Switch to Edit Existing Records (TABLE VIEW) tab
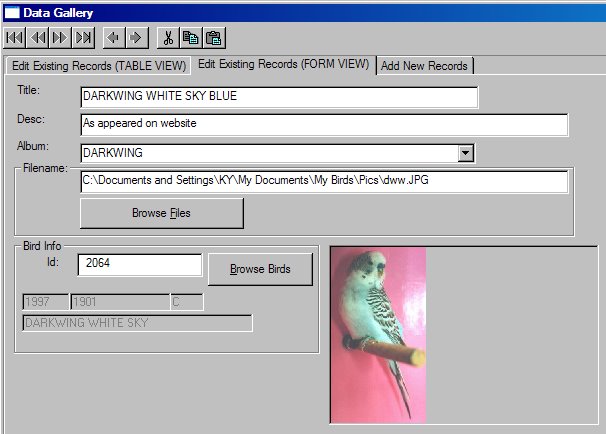Image resolution: width=606 pixels, height=434 pixels. coord(99,66)
